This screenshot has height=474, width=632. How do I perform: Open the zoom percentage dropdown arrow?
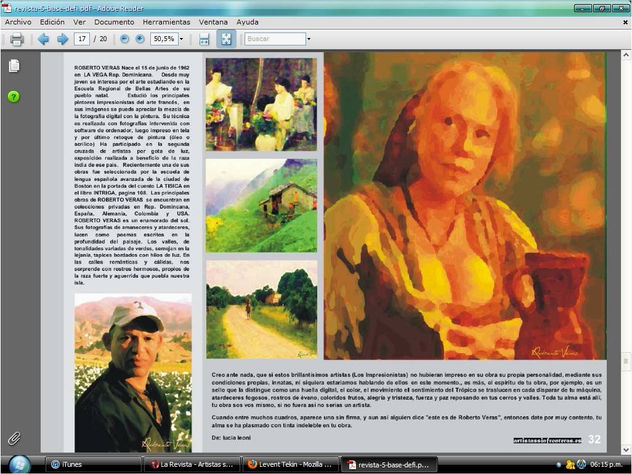pyautogui.click(x=181, y=39)
